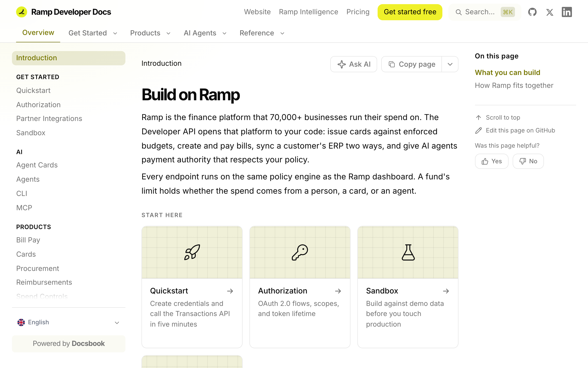Jump to How Ramp fits together section

[x=514, y=85]
